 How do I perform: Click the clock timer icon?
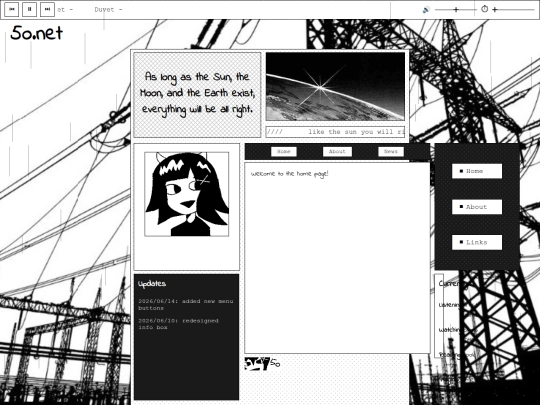485,9
